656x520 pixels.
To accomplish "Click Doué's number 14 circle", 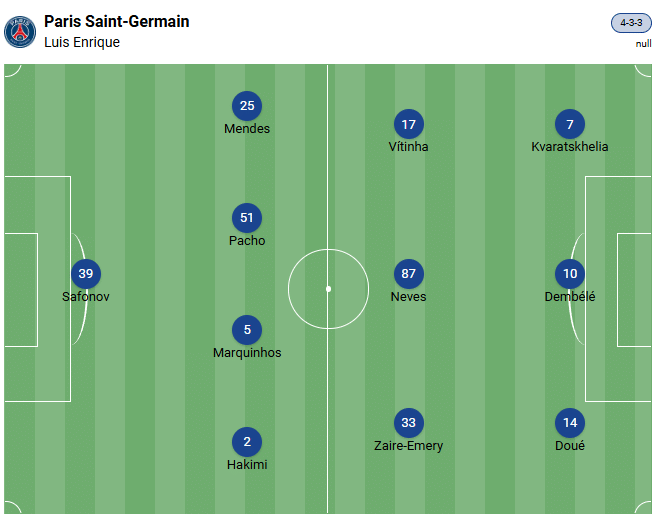I will (x=570, y=423).
